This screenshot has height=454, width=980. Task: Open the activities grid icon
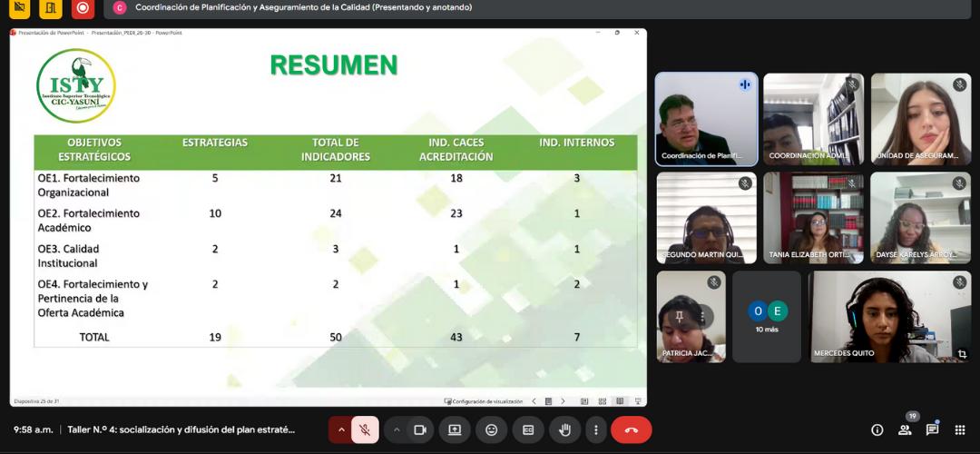[x=960, y=430]
